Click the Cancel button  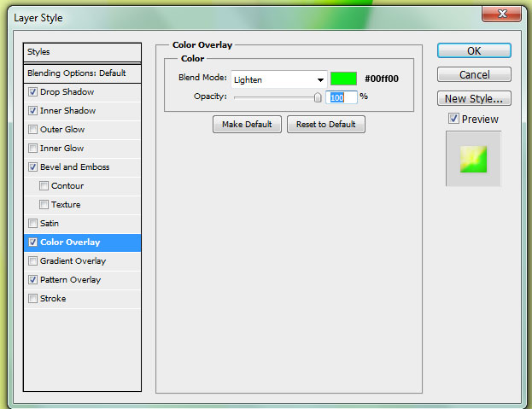[x=474, y=75]
